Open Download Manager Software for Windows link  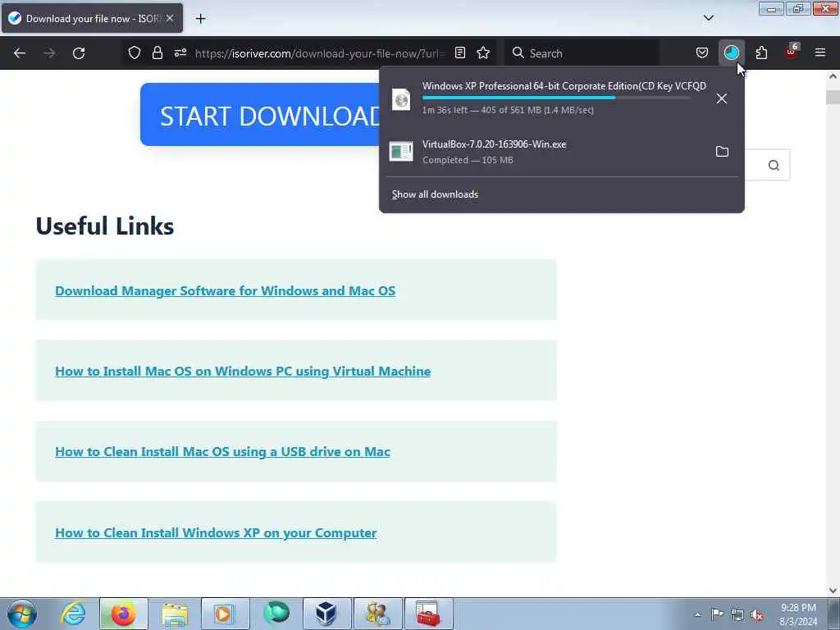coord(225,290)
